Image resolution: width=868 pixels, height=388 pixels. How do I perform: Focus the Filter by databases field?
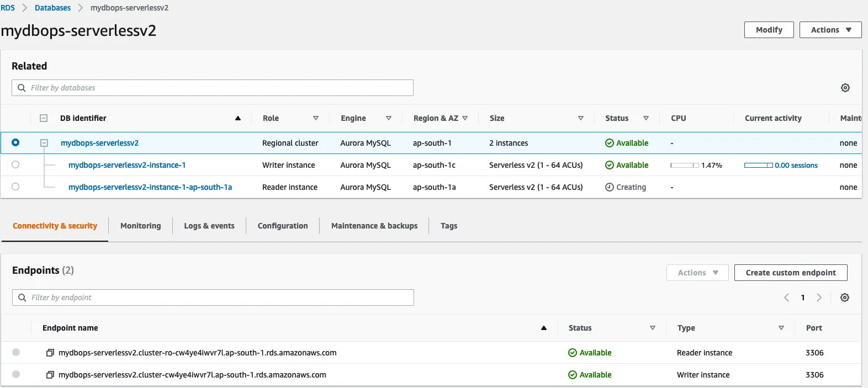[x=213, y=88]
